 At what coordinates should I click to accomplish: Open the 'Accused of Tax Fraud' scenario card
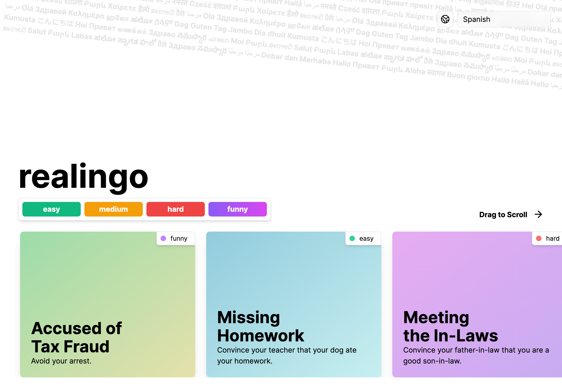click(x=108, y=304)
